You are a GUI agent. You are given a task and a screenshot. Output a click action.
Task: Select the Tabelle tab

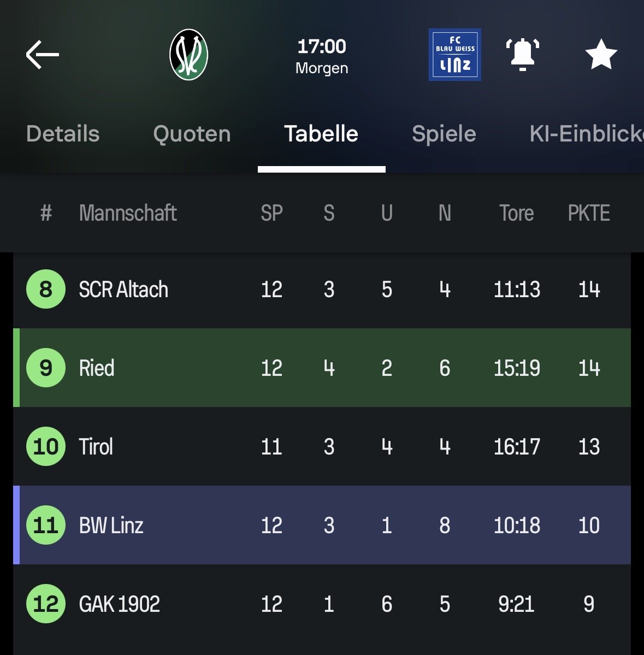pyautogui.click(x=321, y=134)
